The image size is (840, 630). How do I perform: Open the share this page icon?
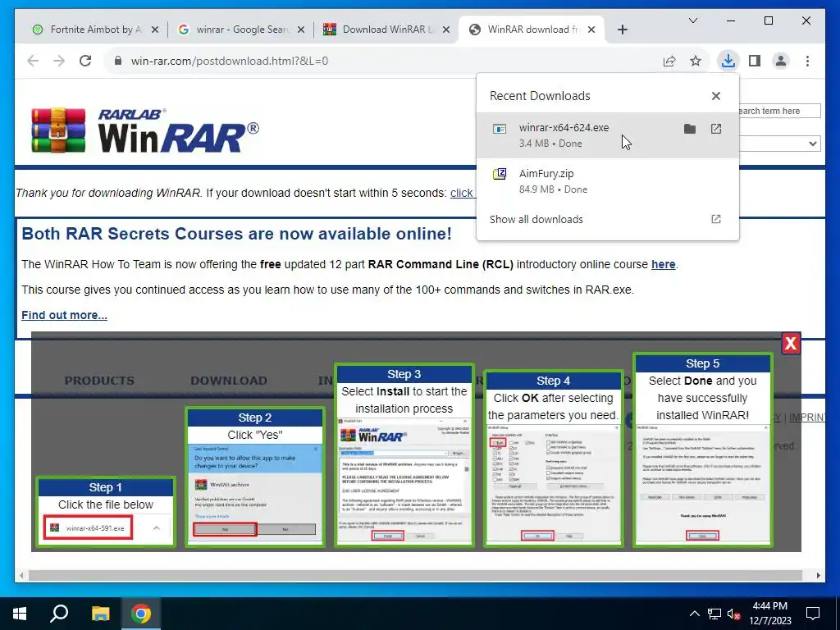(669, 61)
